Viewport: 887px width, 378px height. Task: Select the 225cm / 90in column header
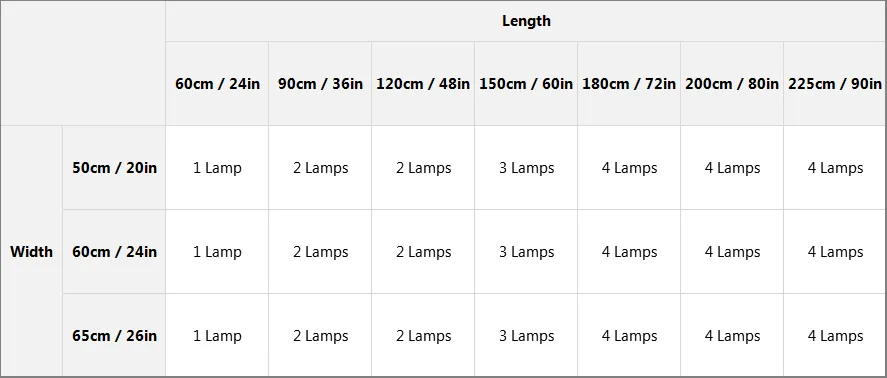(x=835, y=84)
